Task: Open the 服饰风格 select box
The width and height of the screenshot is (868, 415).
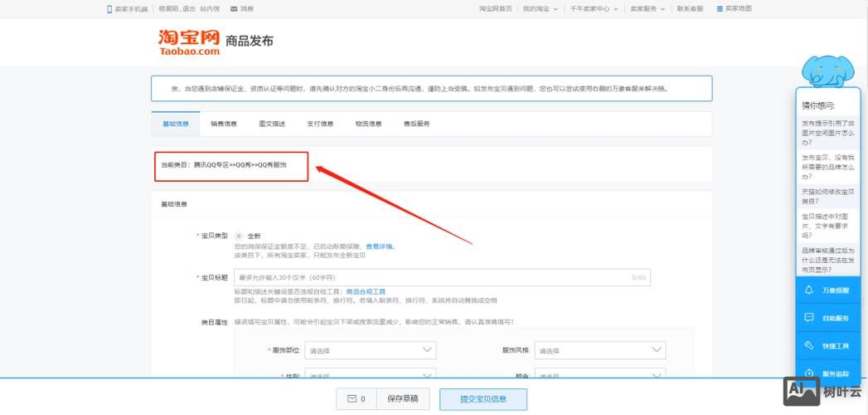Action: pos(600,350)
